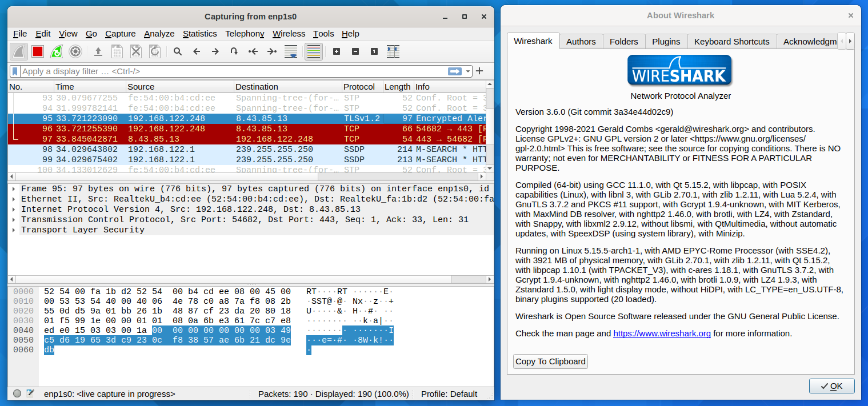The image size is (868, 406).
Task: Switch to the Authors tab
Action: pos(581,42)
